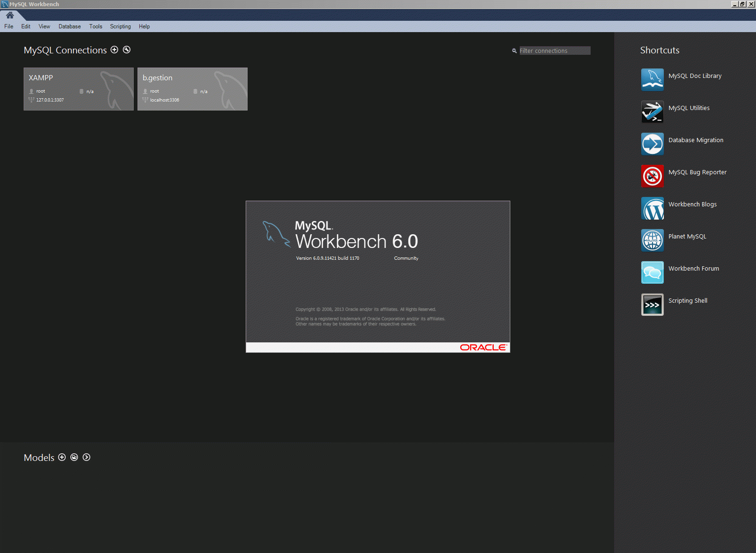The width and height of the screenshot is (756, 553).
Task: Launch the MySQL Utilities icon
Action: [653, 112]
